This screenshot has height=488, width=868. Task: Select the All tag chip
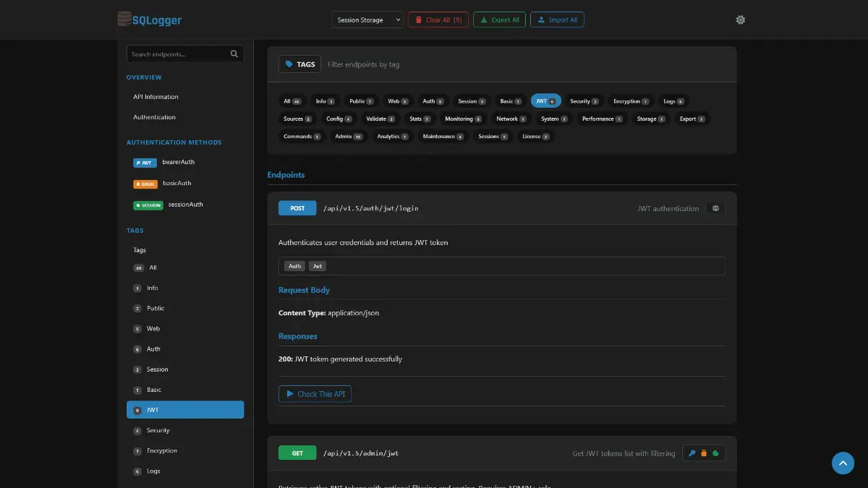coord(292,101)
